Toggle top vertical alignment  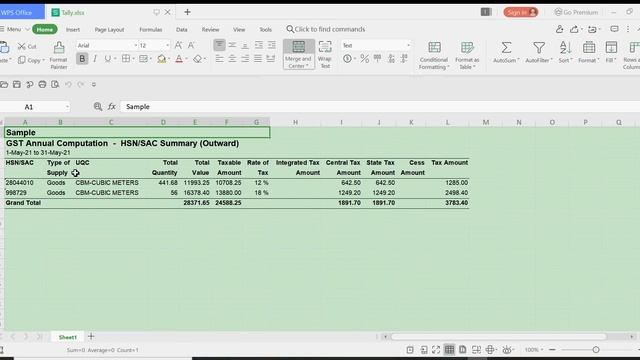[x=219, y=45]
